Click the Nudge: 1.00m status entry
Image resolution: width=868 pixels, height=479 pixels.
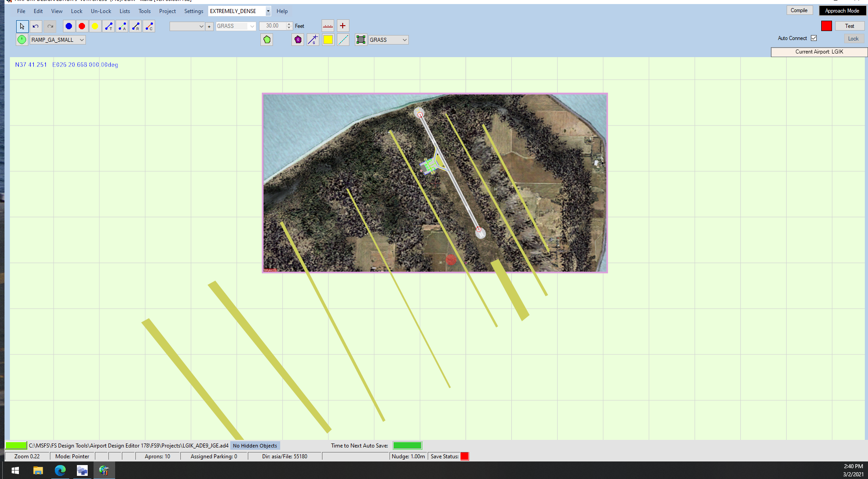[408, 457]
